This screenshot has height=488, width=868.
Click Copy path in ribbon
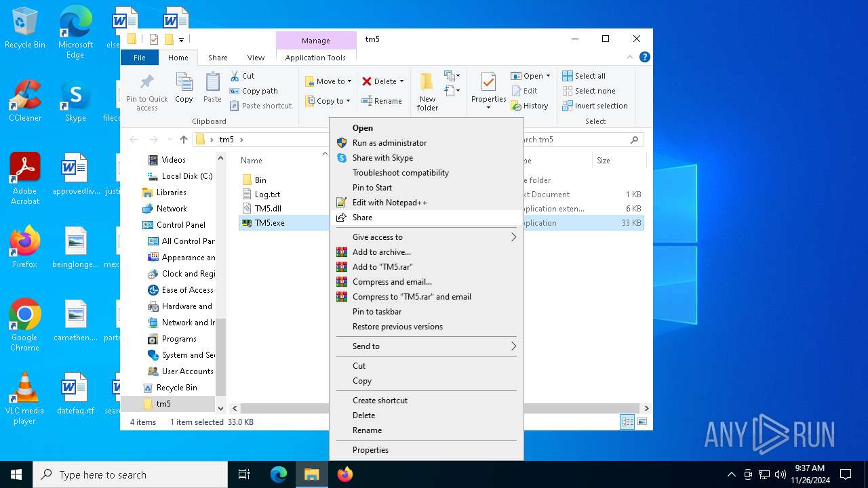click(x=254, y=91)
